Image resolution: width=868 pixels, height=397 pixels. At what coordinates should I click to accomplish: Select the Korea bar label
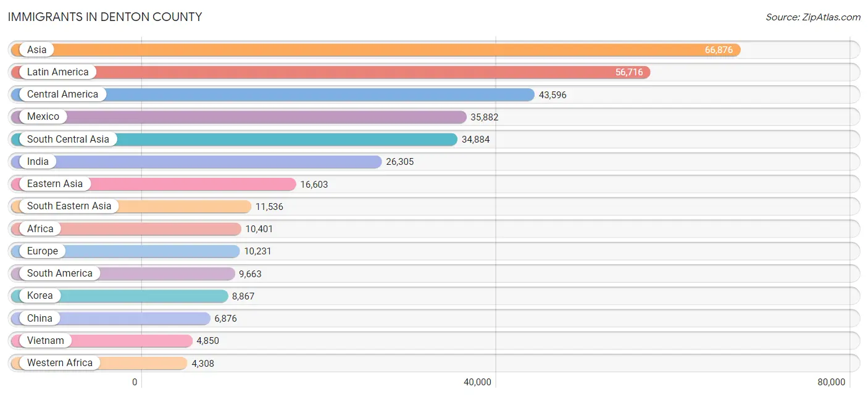tap(40, 296)
